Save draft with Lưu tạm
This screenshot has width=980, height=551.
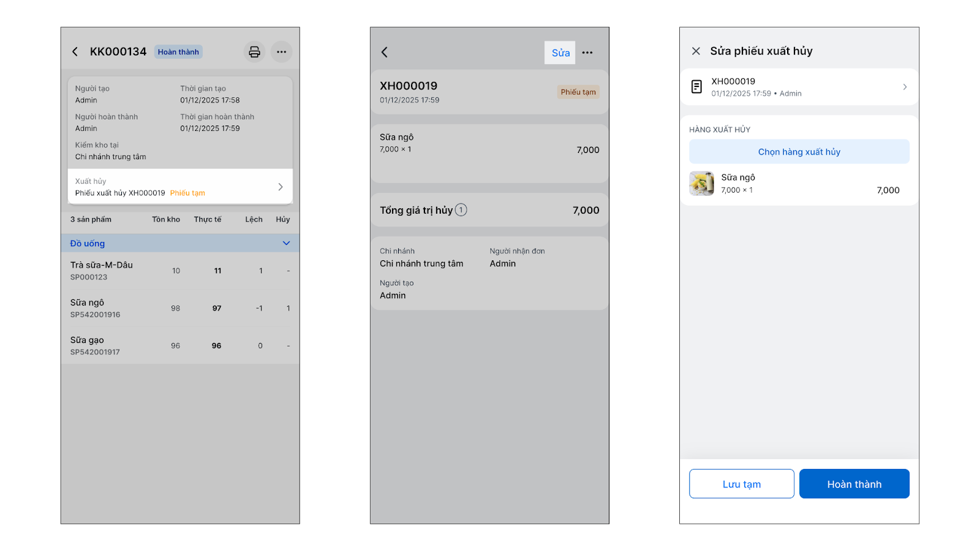point(742,484)
